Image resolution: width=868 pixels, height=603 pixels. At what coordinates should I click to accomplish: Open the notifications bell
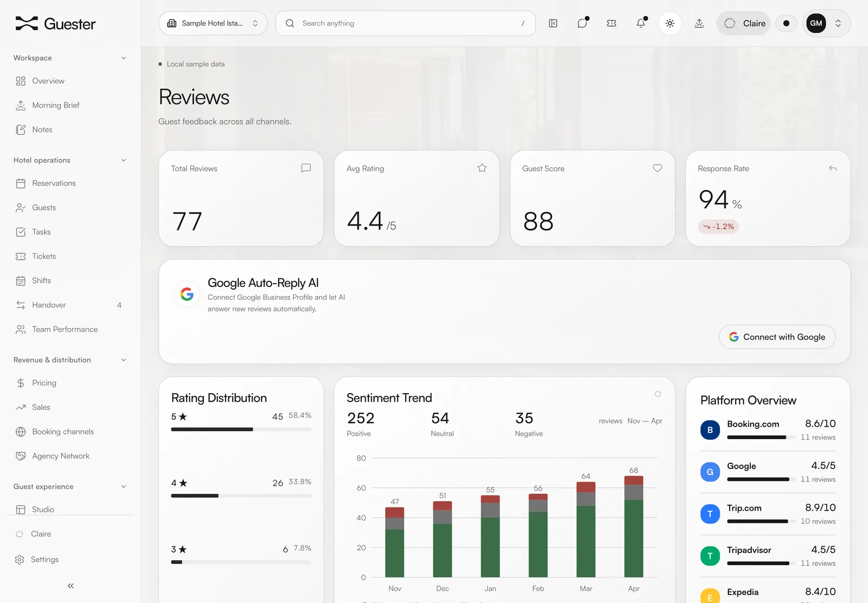click(x=641, y=23)
